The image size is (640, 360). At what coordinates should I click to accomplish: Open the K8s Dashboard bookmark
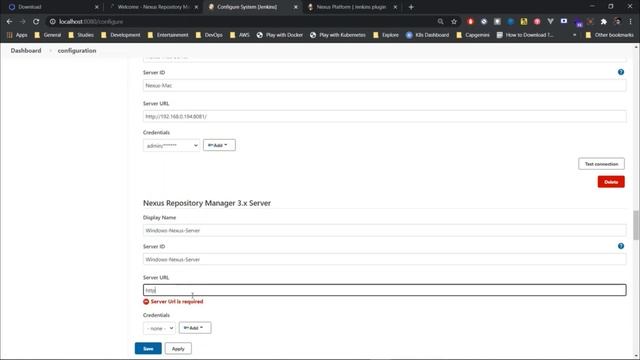tap(427, 35)
